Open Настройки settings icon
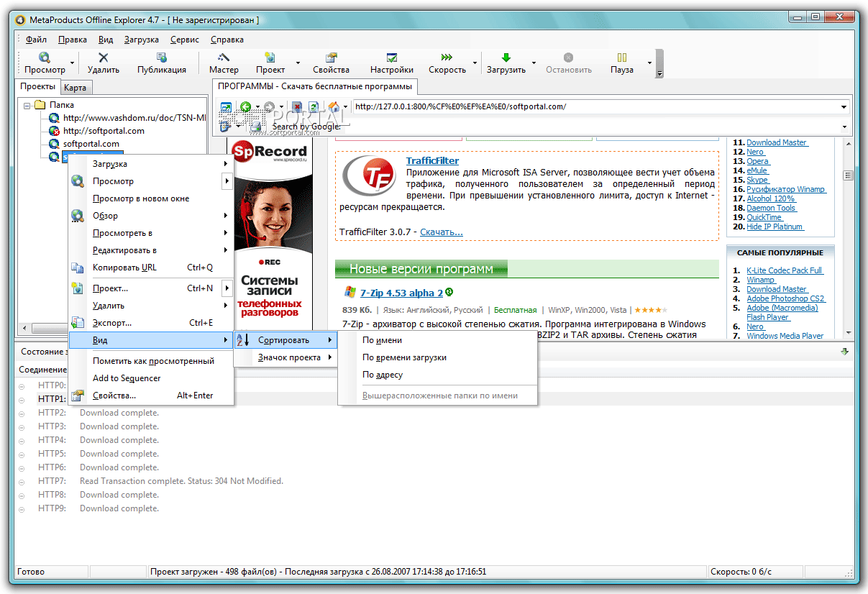The image size is (868, 594). (392, 58)
